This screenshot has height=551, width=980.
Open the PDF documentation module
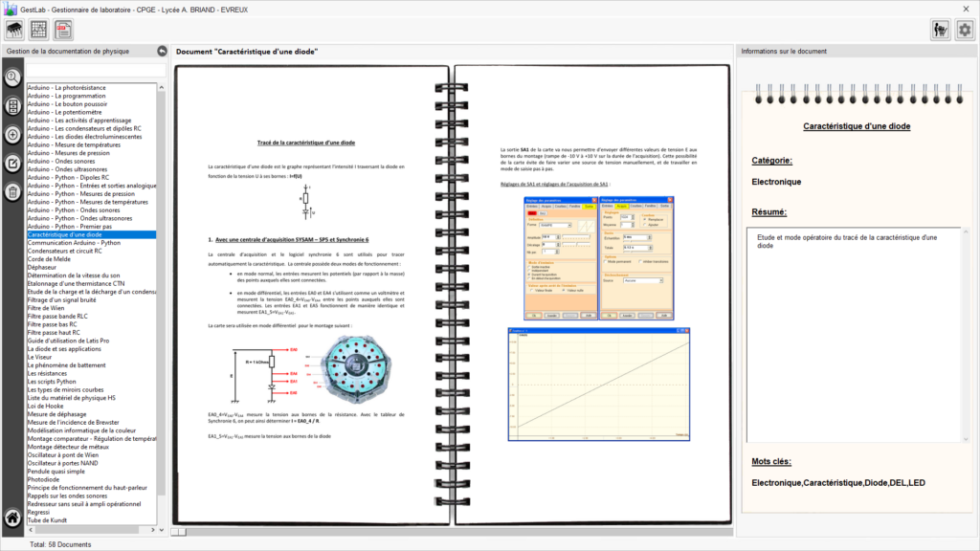[x=63, y=30]
